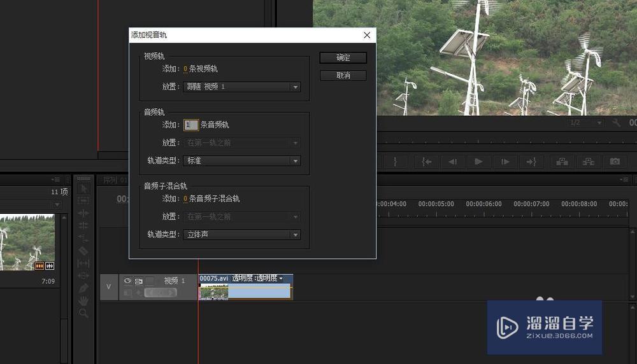The width and height of the screenshot is (637, 364).
Task: Select the Razor tool
Action: pyautogui.click(x=83, y=251)
